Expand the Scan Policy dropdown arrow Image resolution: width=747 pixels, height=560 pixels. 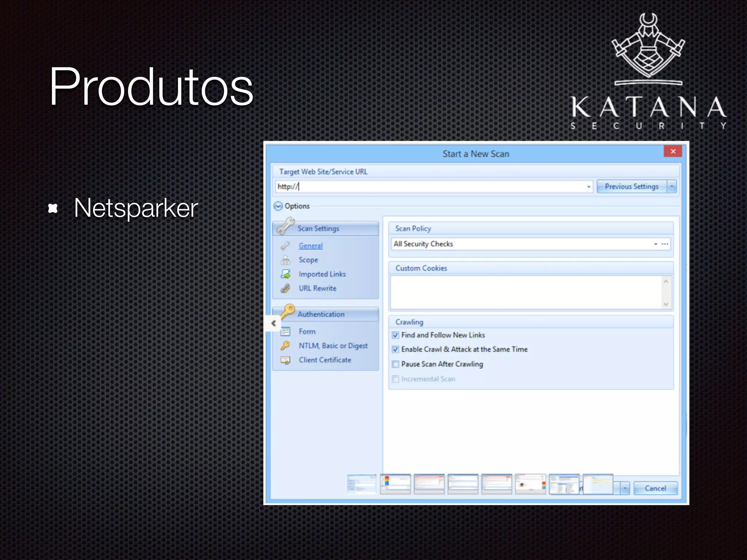(x=655, y=244)
